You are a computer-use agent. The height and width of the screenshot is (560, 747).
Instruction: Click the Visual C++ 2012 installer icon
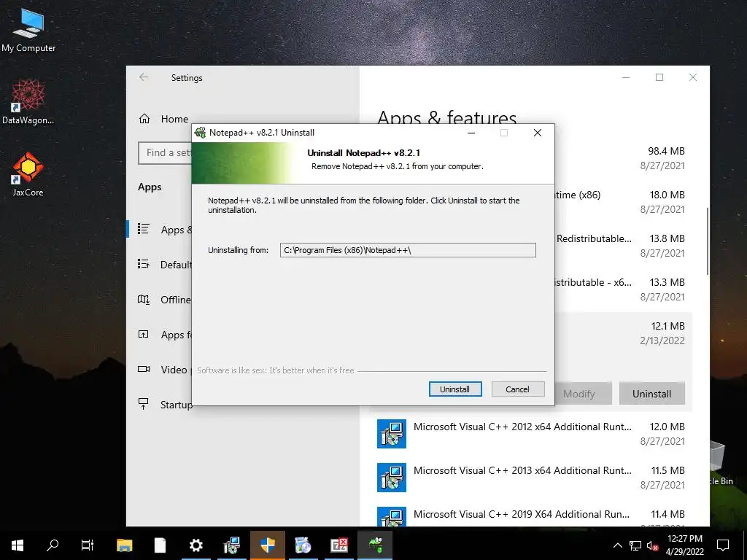392,434
